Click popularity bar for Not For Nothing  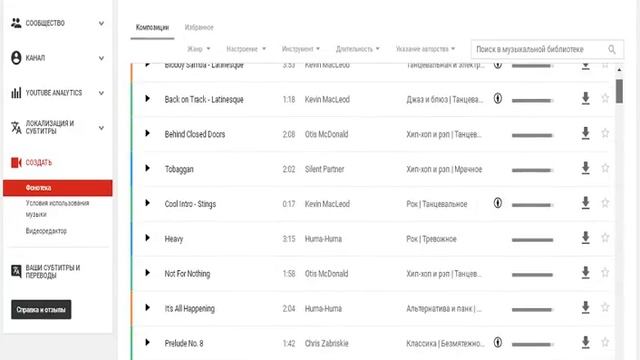pos(532,275)
